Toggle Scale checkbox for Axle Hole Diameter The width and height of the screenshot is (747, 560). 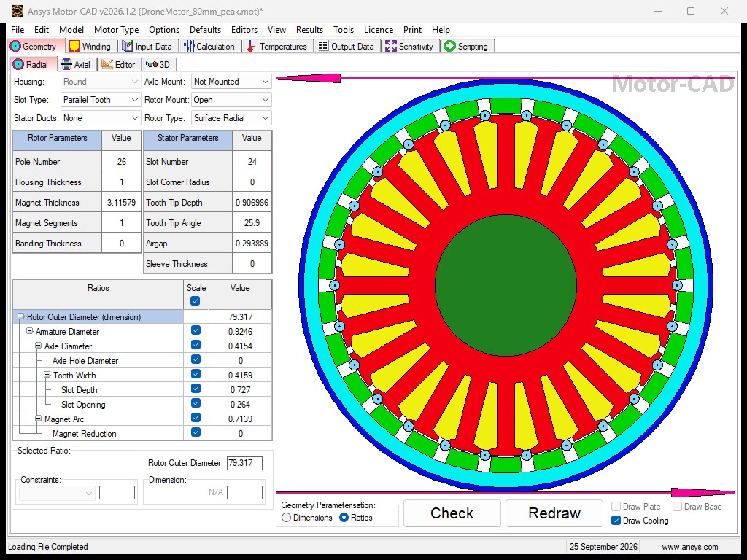click(x=196, y=359)
